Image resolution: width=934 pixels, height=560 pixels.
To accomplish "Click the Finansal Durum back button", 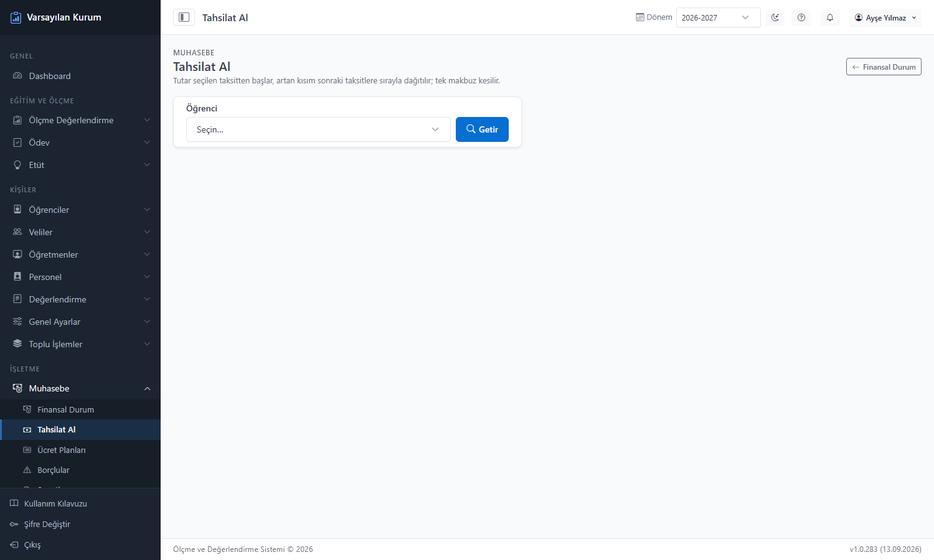I will click(884, 67).
